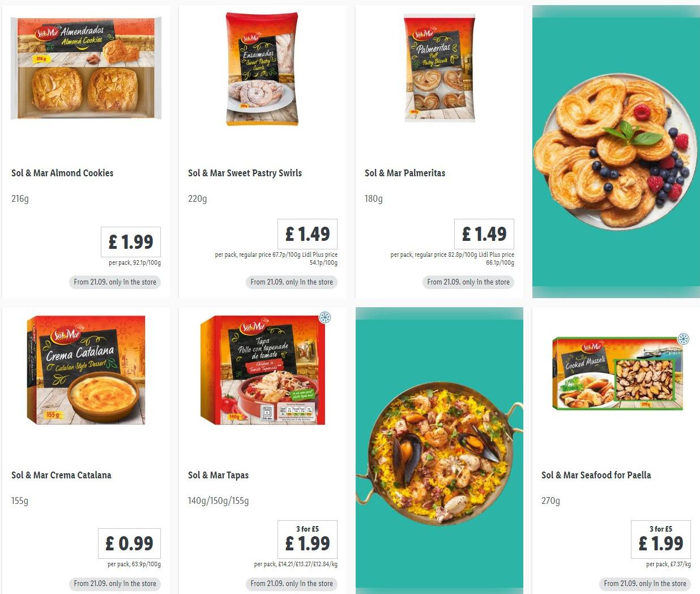Click the paella pan promo banner
Viewport: 700px width, 594px height.
point(439,451)
